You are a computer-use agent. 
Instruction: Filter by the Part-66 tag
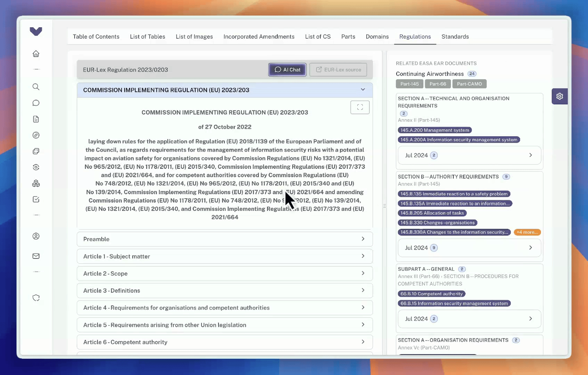438,84
